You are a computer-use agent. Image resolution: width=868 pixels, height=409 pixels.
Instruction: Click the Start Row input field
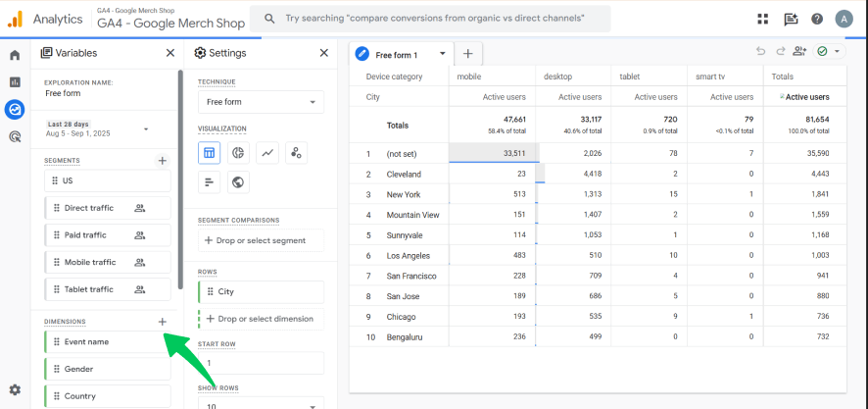pyautogui.click(x=261, y=363)
